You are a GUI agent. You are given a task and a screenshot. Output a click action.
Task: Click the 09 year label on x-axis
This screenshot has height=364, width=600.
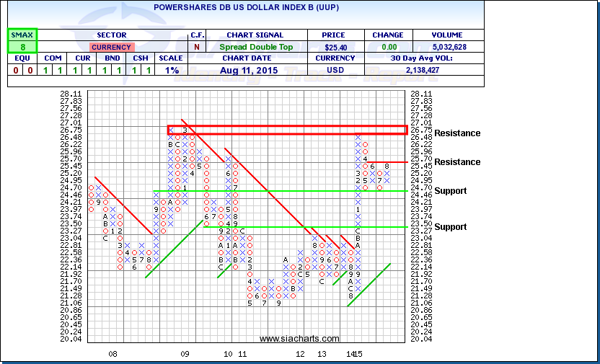(x=185, y=355)
